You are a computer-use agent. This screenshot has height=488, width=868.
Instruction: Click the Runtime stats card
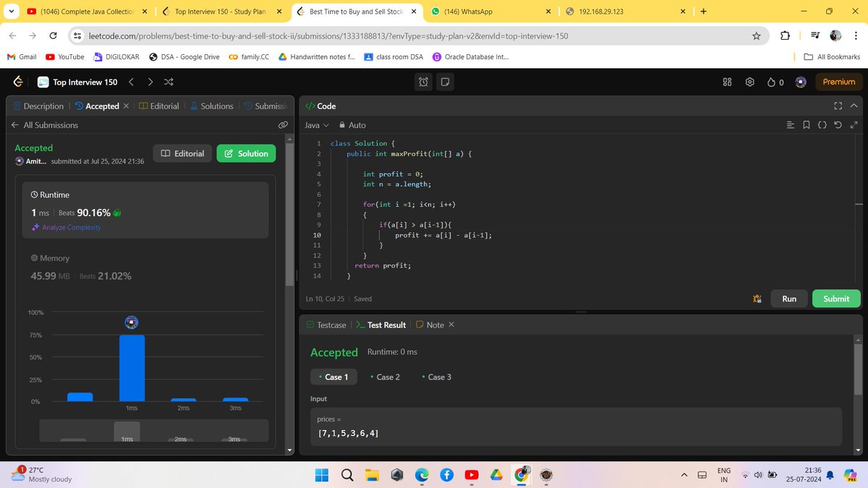[145, 210]
